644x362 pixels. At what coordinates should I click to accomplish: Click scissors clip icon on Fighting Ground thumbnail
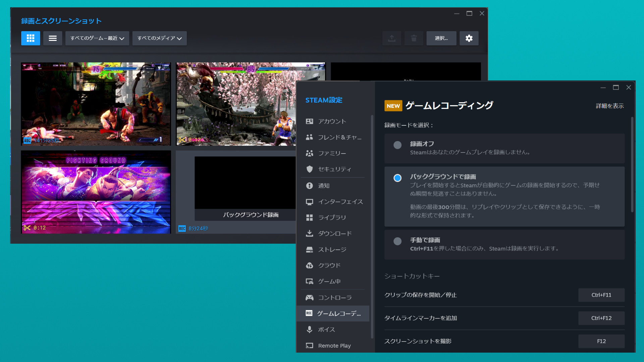(x=27, y=228)
